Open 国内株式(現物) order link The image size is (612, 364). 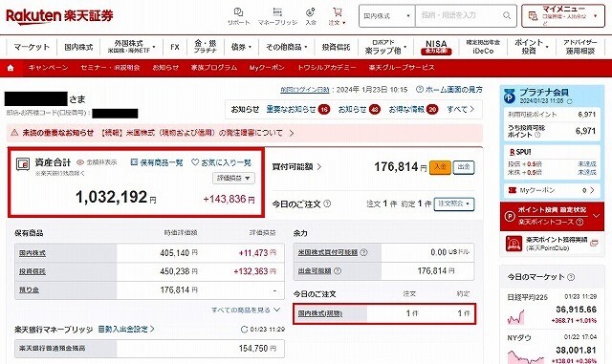click(320, 313)
